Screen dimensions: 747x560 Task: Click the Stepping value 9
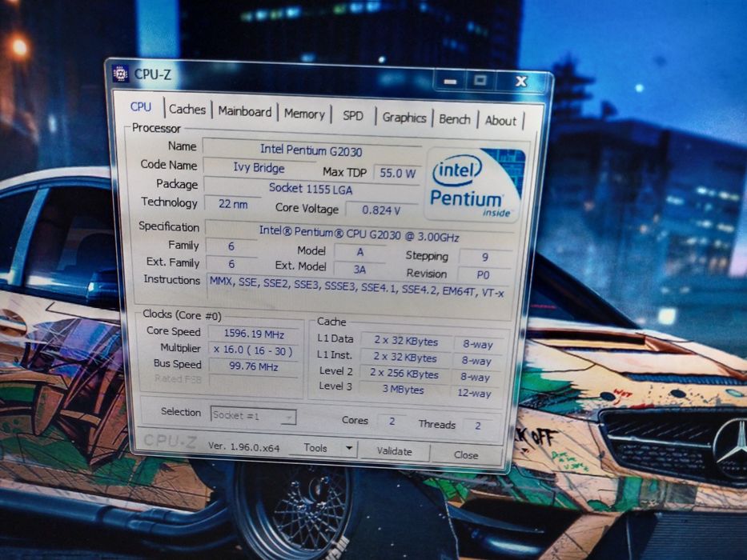pos(485,257)
